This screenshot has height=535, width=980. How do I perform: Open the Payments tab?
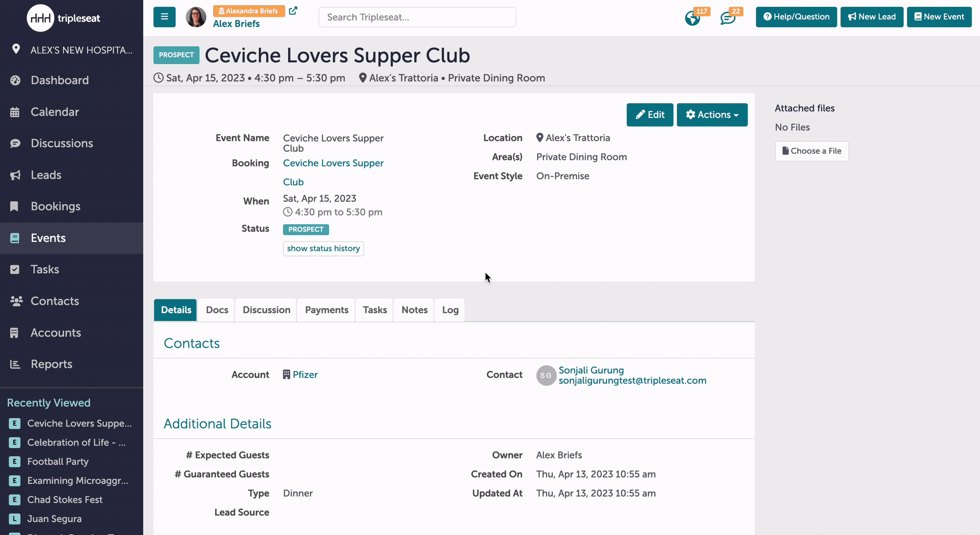(327, 310)
